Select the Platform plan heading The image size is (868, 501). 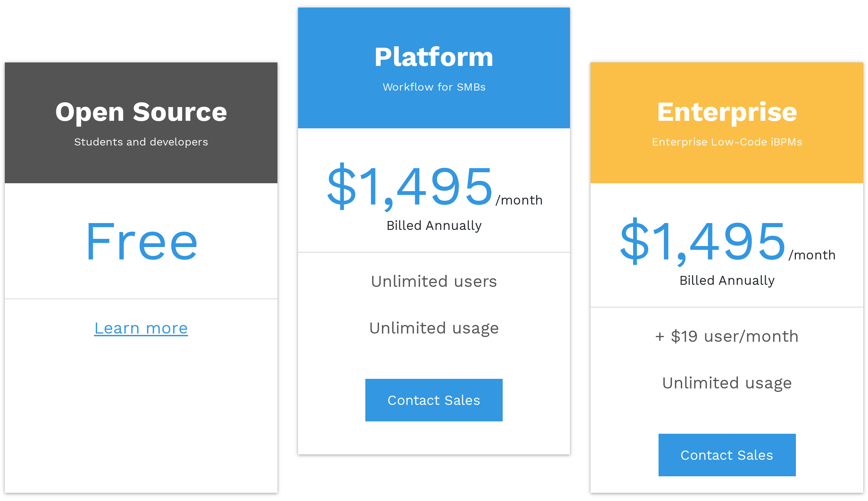[x=433, y=57]
